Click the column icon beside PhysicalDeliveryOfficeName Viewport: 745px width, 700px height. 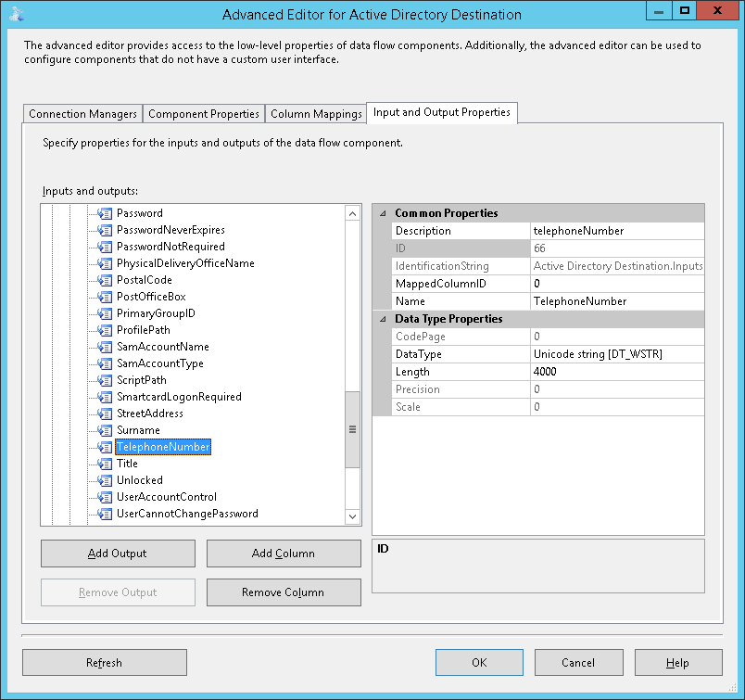pyautogui.click(x=105, y=263)
